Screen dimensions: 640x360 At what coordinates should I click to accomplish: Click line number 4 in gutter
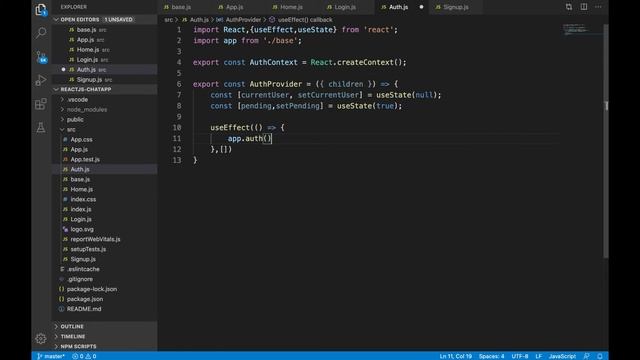click(x=179, y=62)
